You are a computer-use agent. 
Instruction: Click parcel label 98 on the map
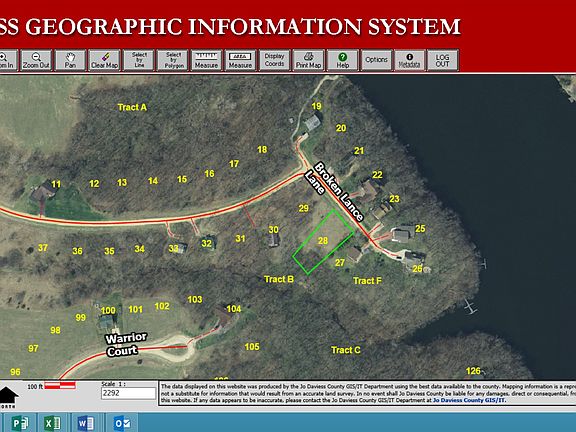click(55, 330)
